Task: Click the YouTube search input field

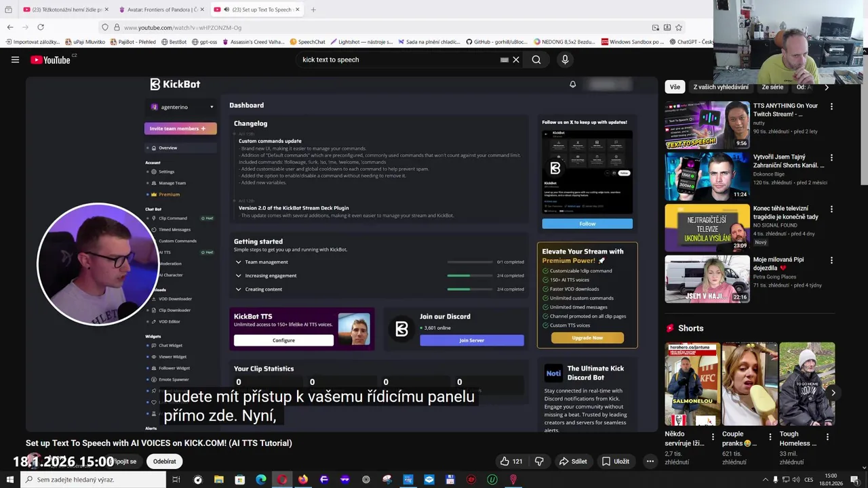Action: point(399,60)
